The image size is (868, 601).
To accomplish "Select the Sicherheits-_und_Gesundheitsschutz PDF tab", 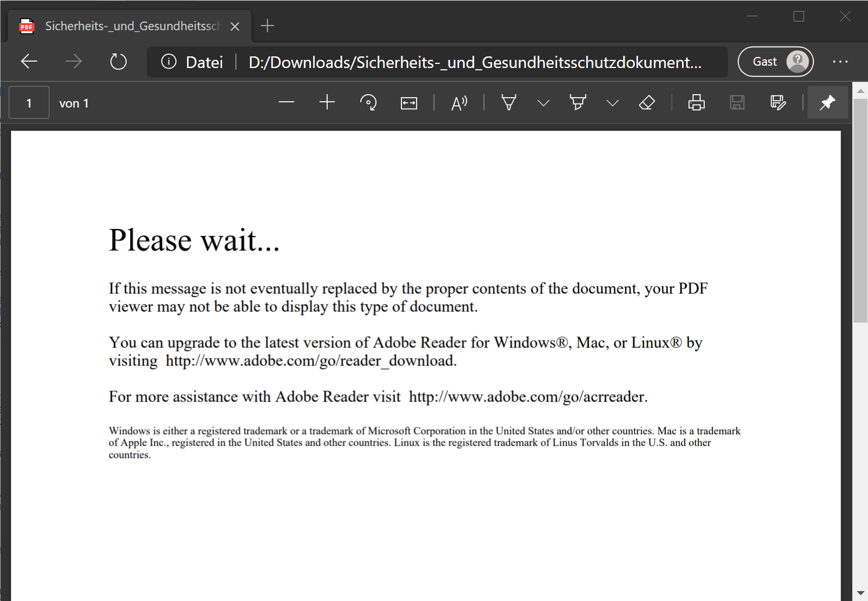I will (130, 26).
